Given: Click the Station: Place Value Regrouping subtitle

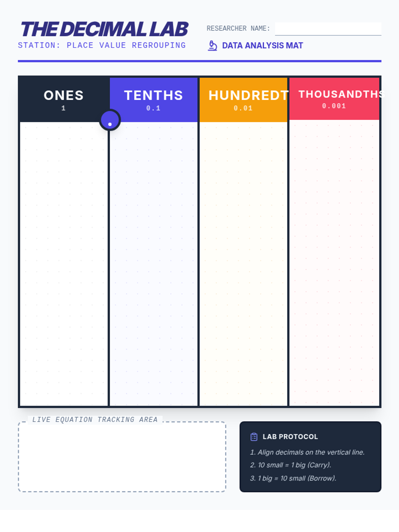Looking at the screenshot, I should point(102,45).
